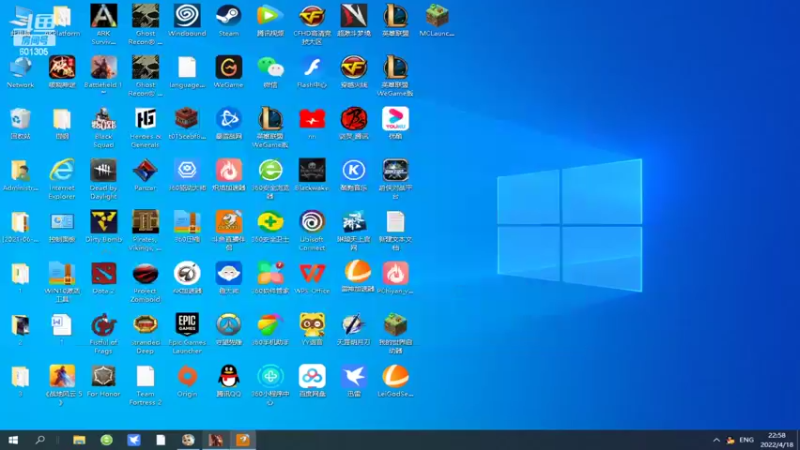Open the Blackwake shortcut
Image resolution: width=800 pixels, height=450 pixels.
(312, 175)
